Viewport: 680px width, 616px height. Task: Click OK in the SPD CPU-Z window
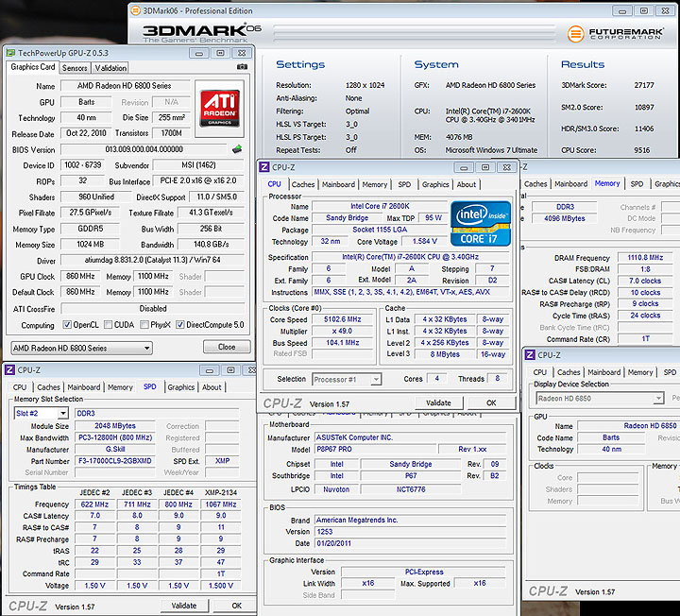(237, 606)
